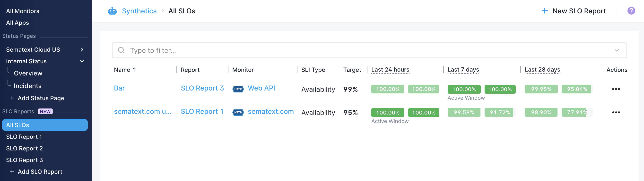Open the sematext.com monitor link
This screenshot has width=644, height=181.
point(270,111)
